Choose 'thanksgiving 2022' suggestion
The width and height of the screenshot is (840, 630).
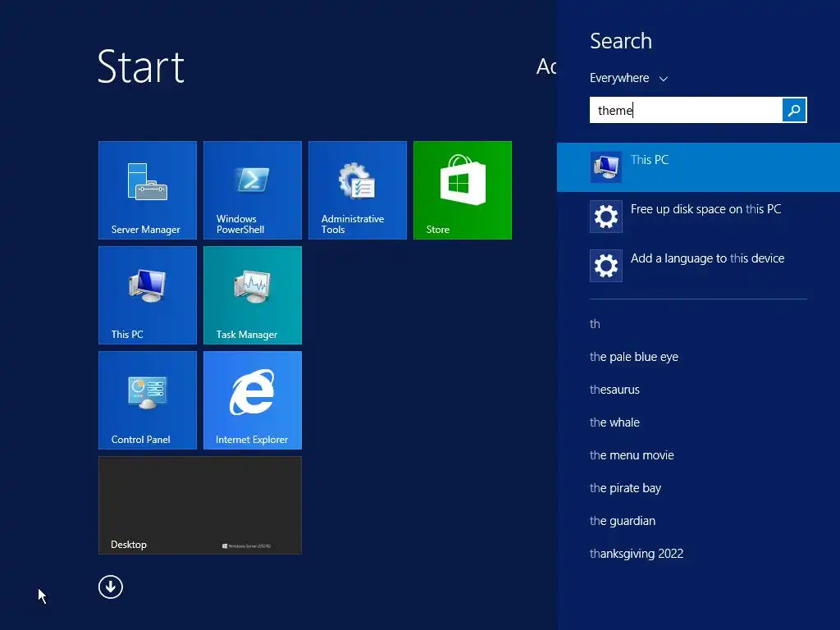637,554
